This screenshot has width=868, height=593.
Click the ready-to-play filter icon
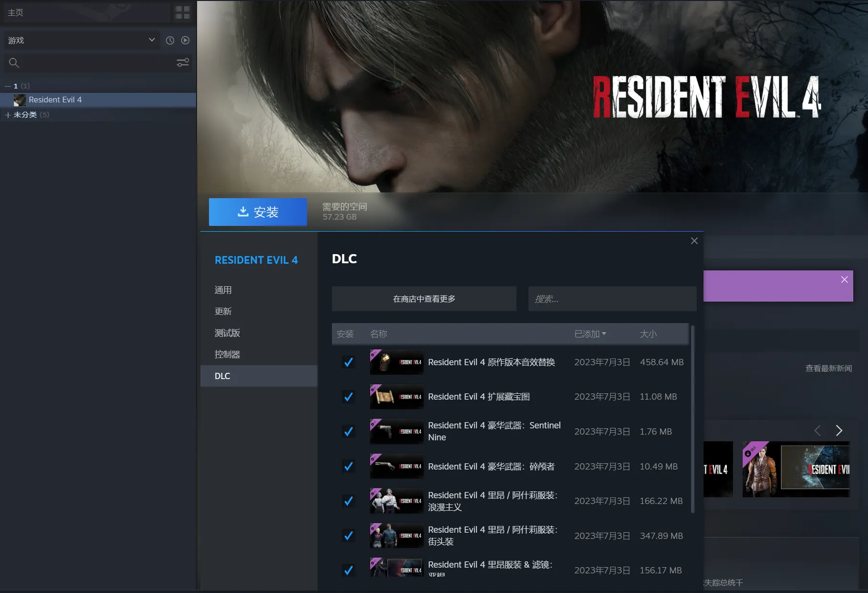tap(185, 41)
